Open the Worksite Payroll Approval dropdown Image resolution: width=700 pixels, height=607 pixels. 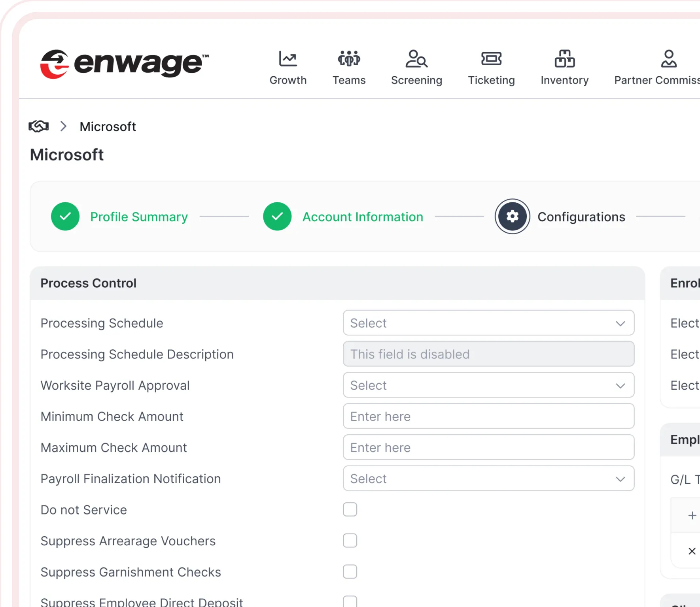[x=488, y=385]
